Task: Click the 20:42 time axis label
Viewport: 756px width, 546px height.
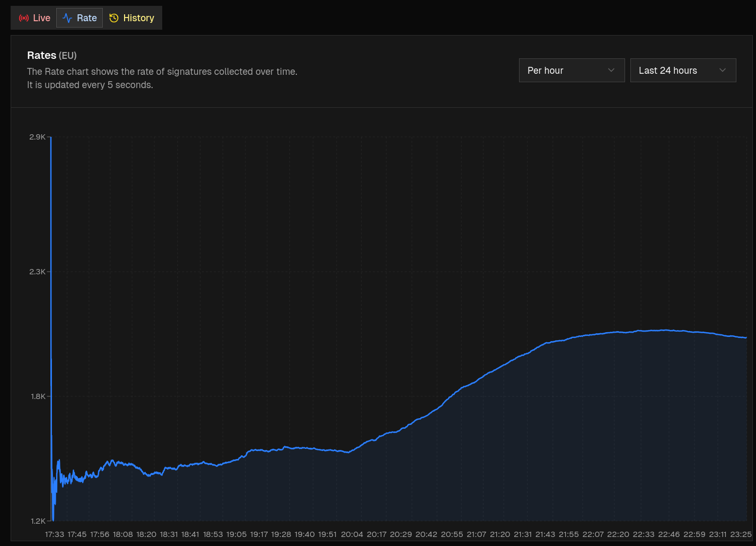Action: (426, 534)
